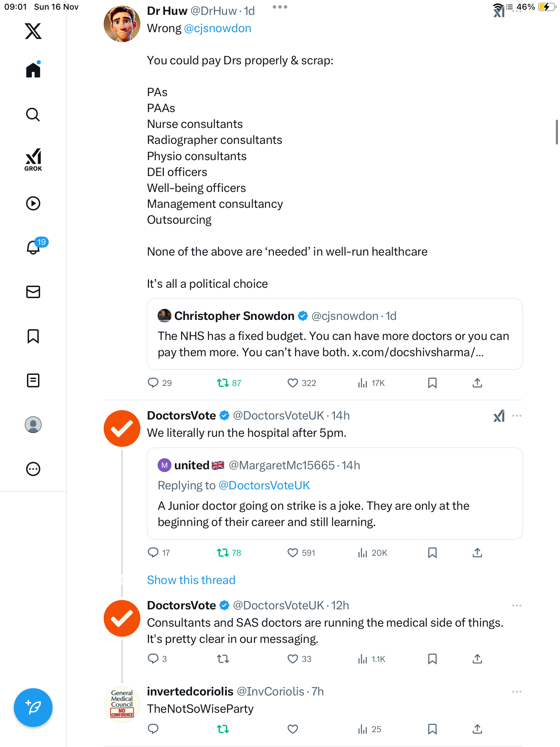560x747 pixels.
Task: Share Dr Huw's post
Action: pos(477,383)
